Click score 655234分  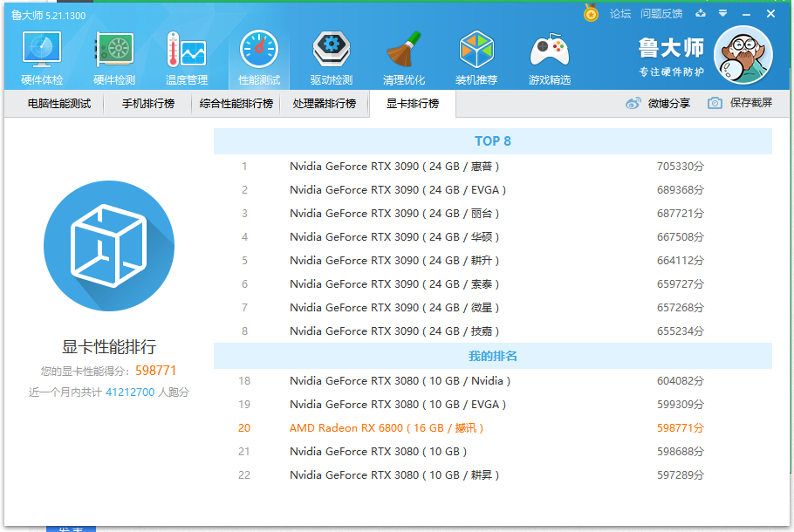pyautogui.click(x=680, y=331)
